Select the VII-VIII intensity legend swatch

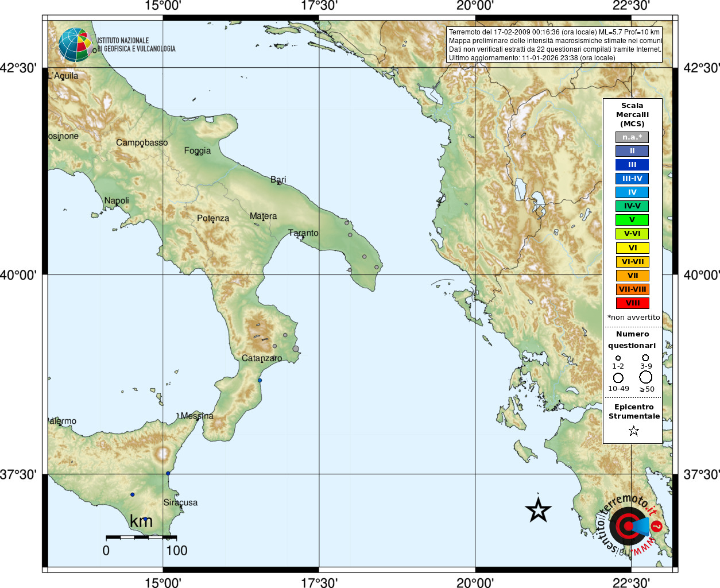pos(632,289)
